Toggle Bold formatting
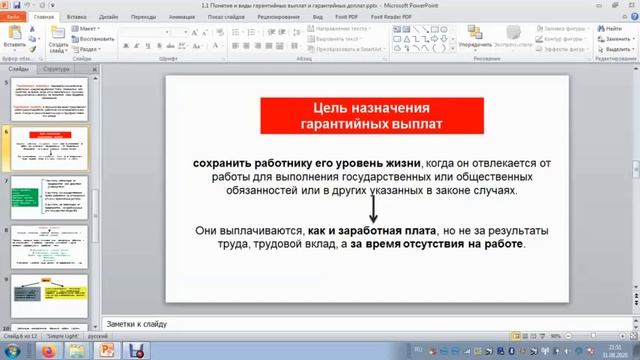 tap(126, 46)
